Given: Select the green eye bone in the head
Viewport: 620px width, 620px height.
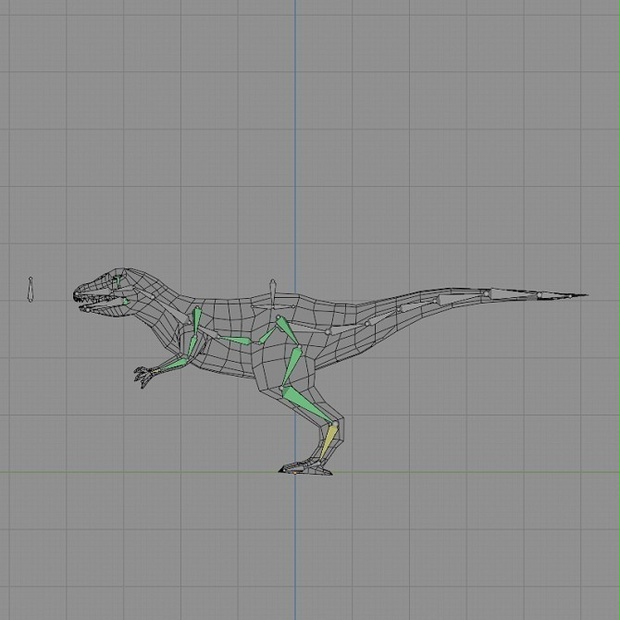Looking at the screenshot, I should pos(118,282).
